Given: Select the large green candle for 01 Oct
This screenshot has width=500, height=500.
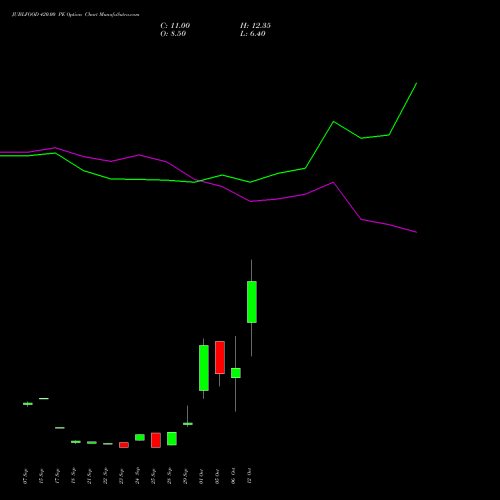Looking at the screenshot, I should (204, 368).
